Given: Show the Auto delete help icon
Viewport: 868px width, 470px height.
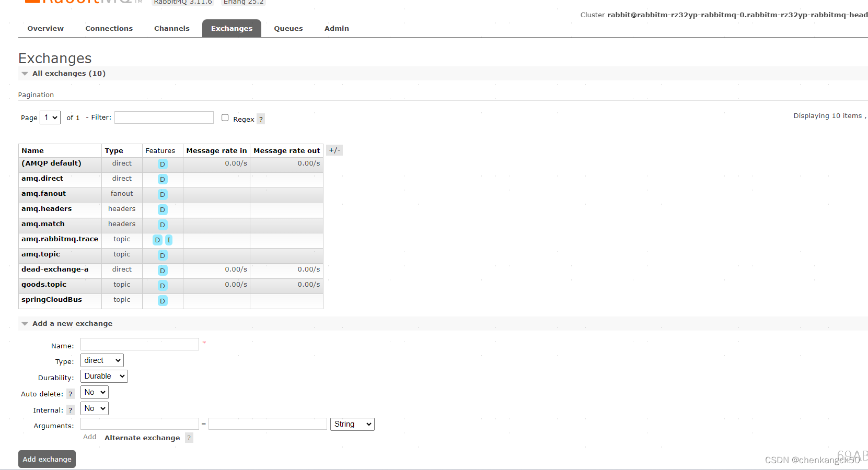Looking at the screenshot, I should [x=71, y=394].
